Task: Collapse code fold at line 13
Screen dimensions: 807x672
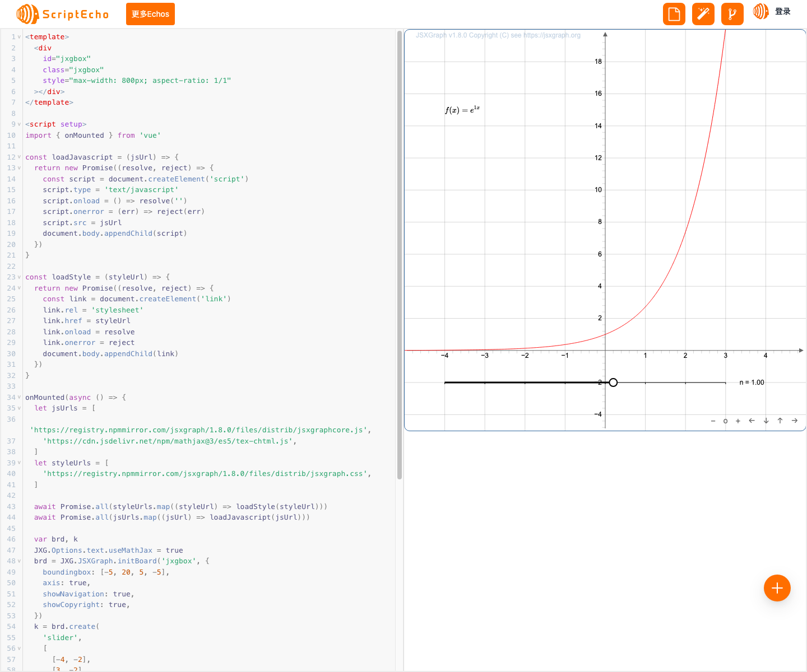Action: [19, 168]
